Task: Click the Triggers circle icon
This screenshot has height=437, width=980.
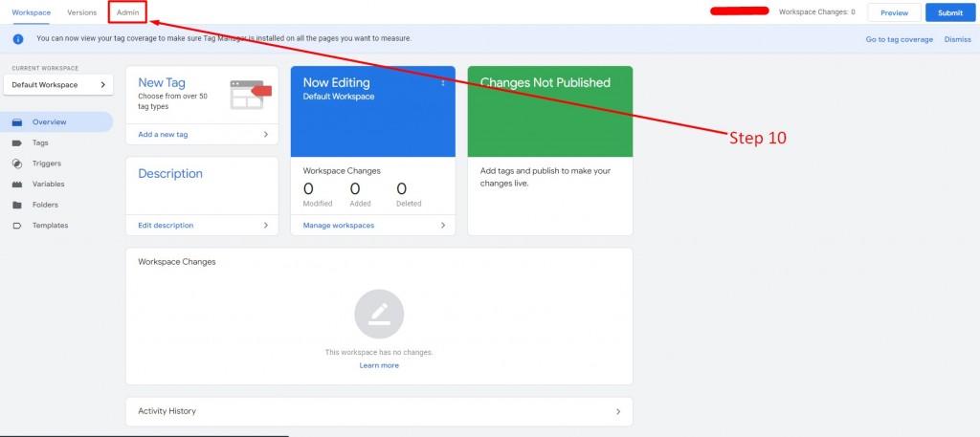Action: point(17,164)
